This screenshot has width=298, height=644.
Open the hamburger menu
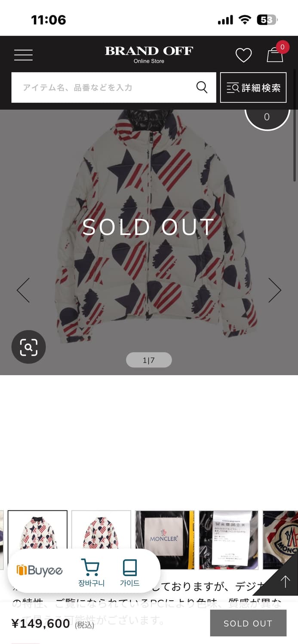click(x=23, y=55)
